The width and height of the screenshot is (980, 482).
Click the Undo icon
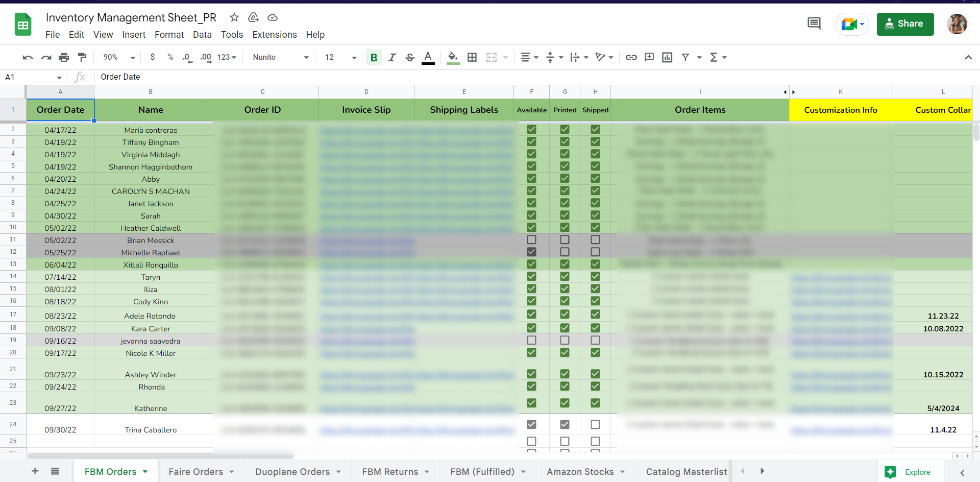point(28,57)
